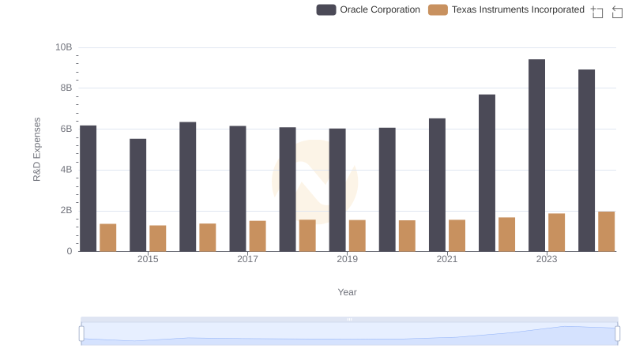Click Texas Instruments' bar for 2017

[x=258, y=236]
